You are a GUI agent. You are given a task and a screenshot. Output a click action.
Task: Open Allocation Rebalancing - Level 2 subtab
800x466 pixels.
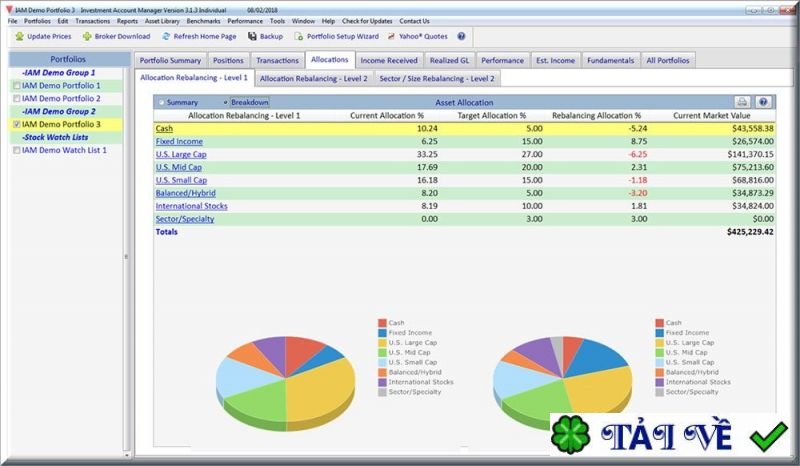(x=314, y=79)
